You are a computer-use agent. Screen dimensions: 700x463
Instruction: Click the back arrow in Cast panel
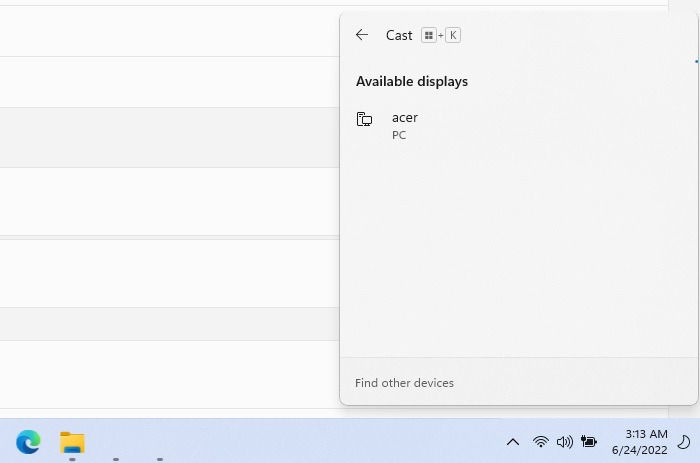pos(362,35)
